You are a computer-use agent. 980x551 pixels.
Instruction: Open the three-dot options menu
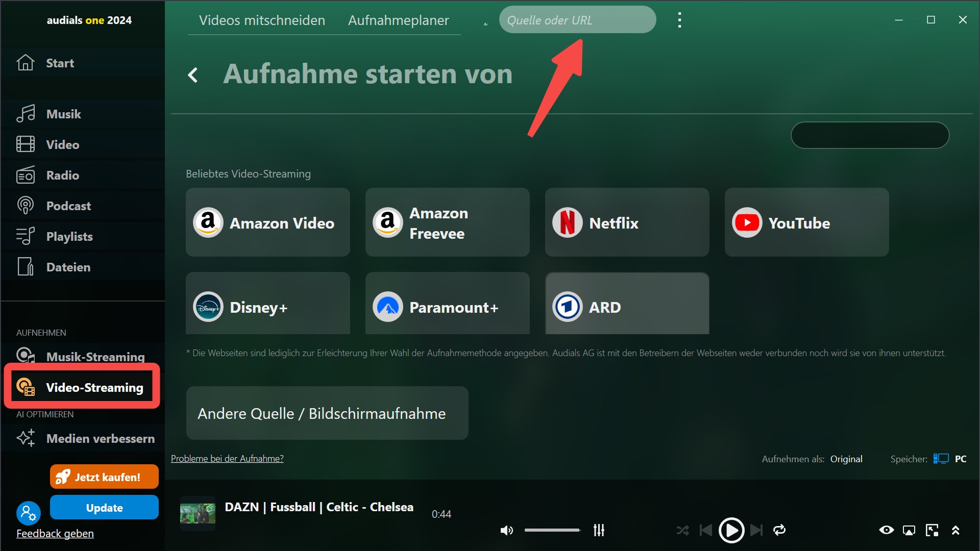(x=679, y=20)
